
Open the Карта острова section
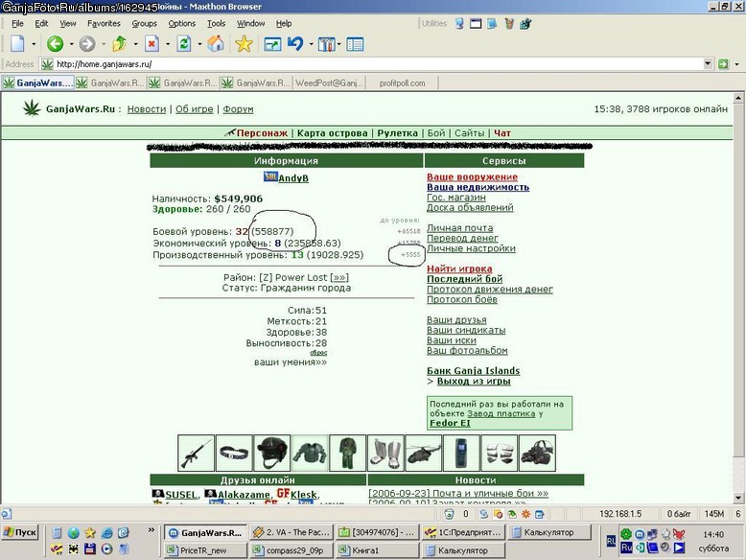(332, 133)
